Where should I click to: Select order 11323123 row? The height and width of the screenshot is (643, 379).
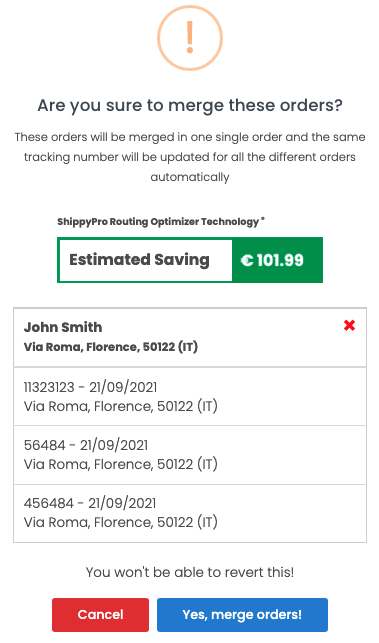pyautogui.click(x=190, y=396)
